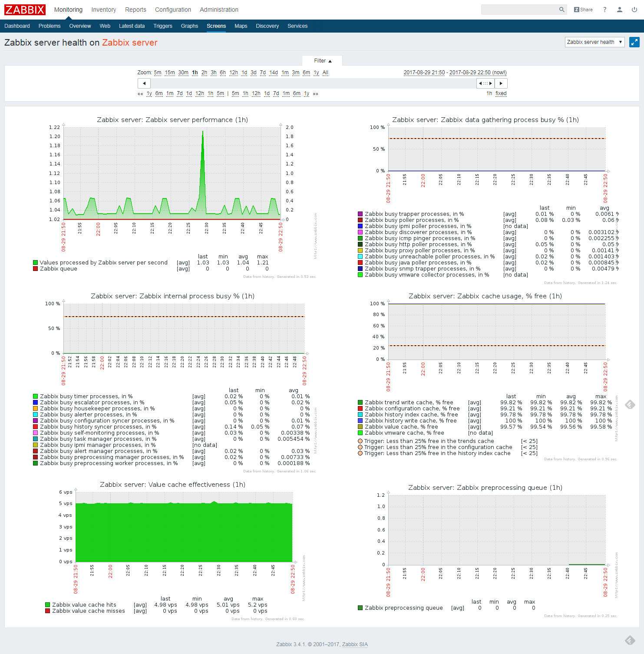
Task: Open the help question mark
Action: tap(604, 10)
